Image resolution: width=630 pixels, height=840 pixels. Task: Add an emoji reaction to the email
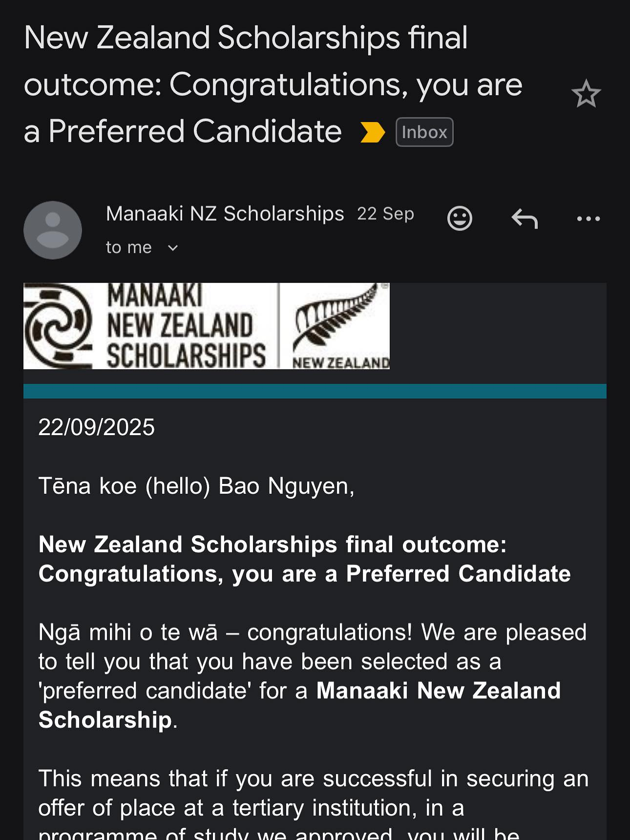coord(460,218)
